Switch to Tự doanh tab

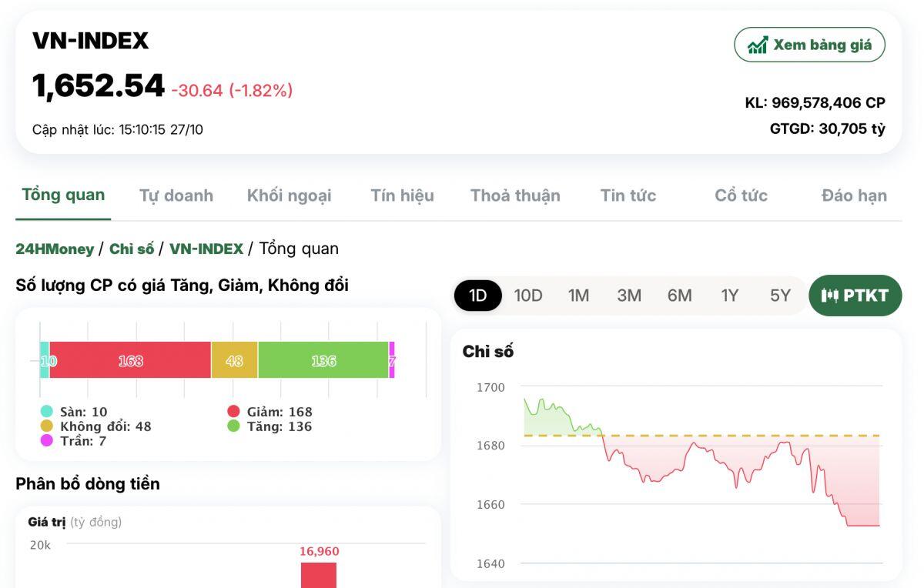(x=176, y=195)
